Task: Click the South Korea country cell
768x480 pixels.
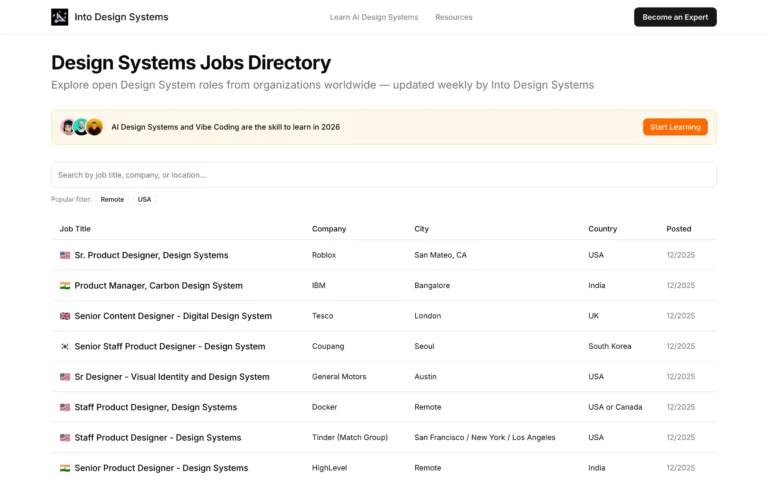Action: pos(610,346)
